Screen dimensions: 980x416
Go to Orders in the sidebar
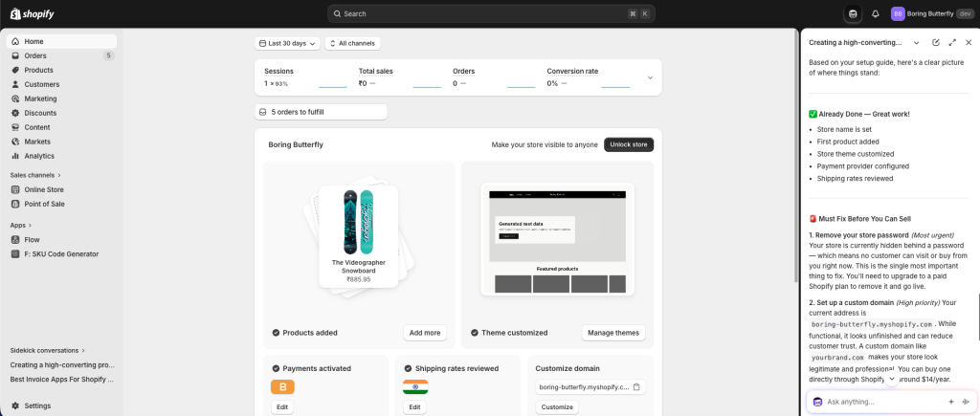(35, 55)
